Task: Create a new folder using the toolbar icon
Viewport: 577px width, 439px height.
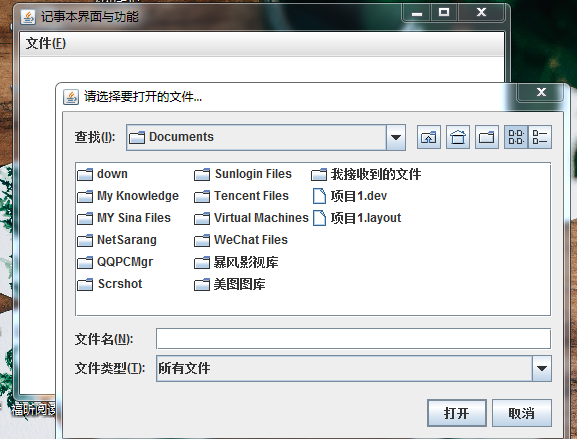Action: click(487, 137)
